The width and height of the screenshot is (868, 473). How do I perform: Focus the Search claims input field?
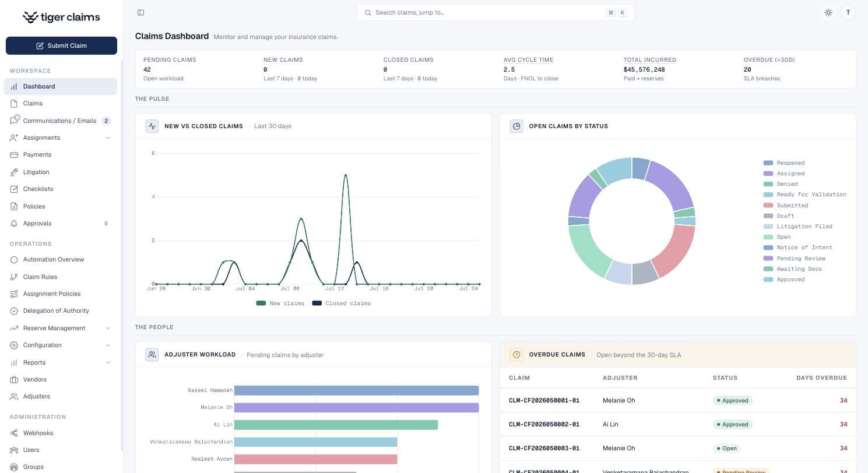496,12
